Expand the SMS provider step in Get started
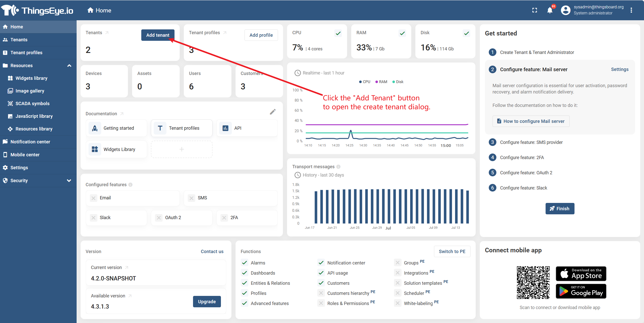 (531, 142)
